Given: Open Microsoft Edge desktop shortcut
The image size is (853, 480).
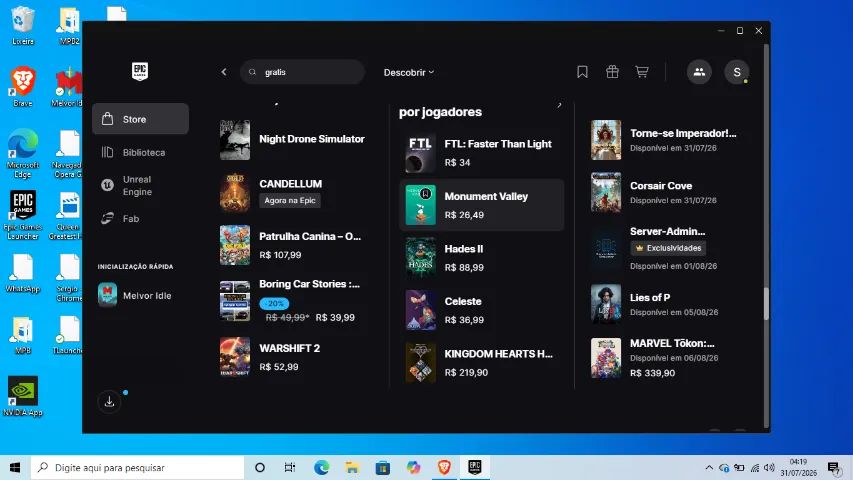Looking at the screenshot, I should [22, 153].
